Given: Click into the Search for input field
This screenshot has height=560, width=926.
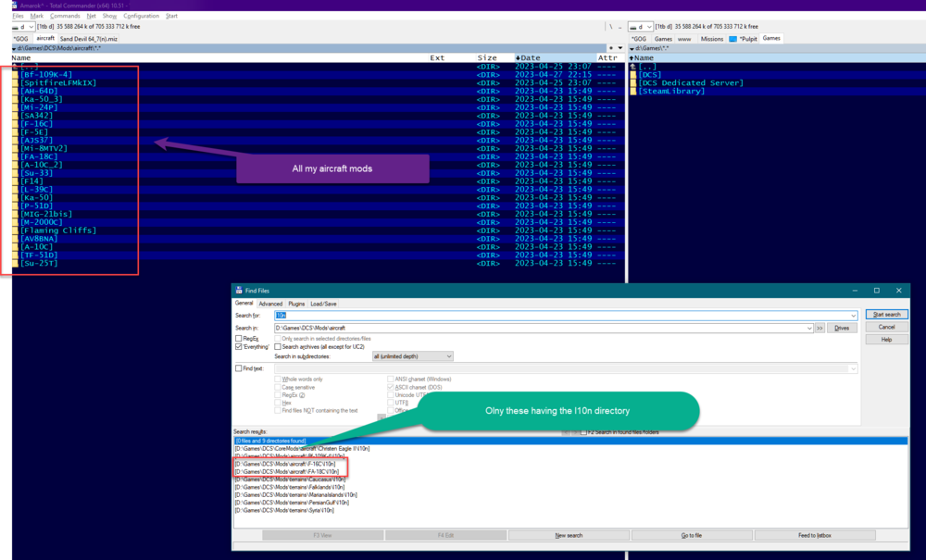Looking at the screenshot, I should [561, 316].
